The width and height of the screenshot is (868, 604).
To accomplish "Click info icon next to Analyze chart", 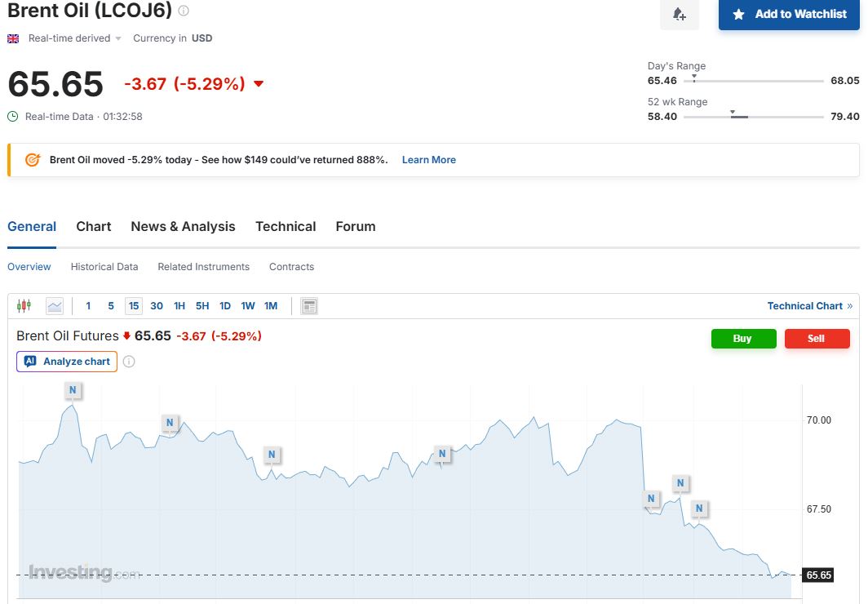I will pyautogui.click(x=129, y=362).
